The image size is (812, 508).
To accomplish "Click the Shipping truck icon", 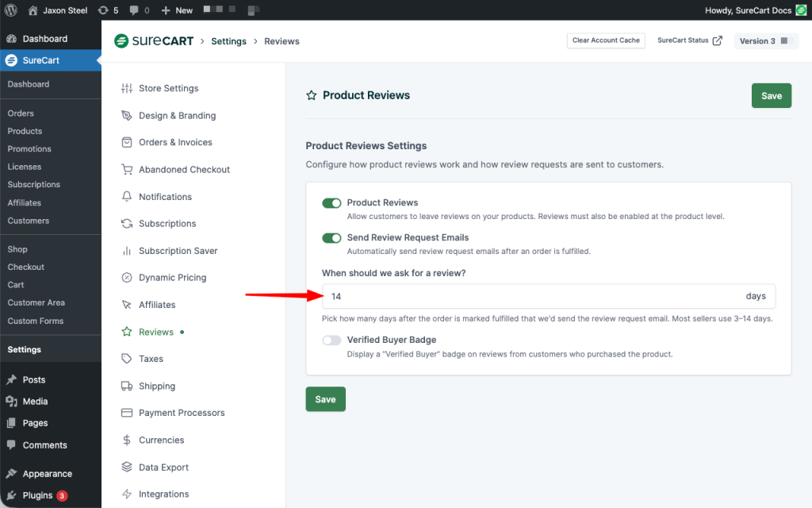I will point(127,387).
